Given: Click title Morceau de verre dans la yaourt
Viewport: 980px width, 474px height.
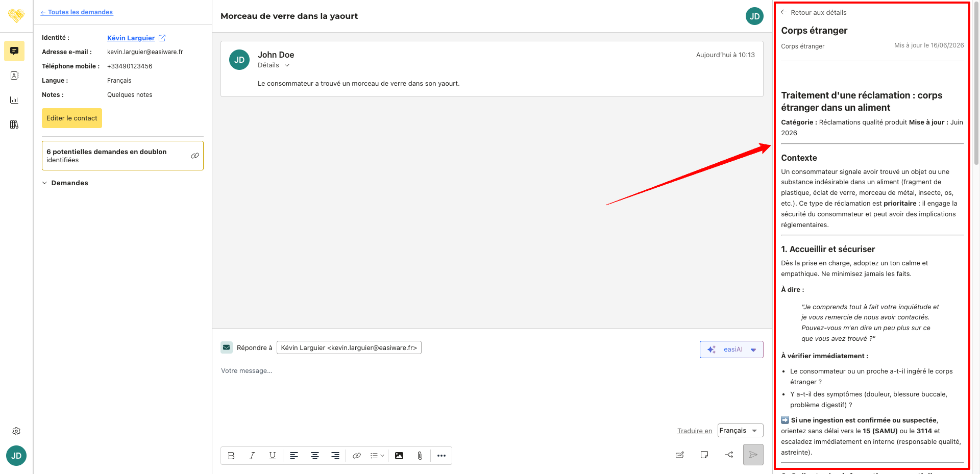Looking at the screenshot, I should point(289,16).
